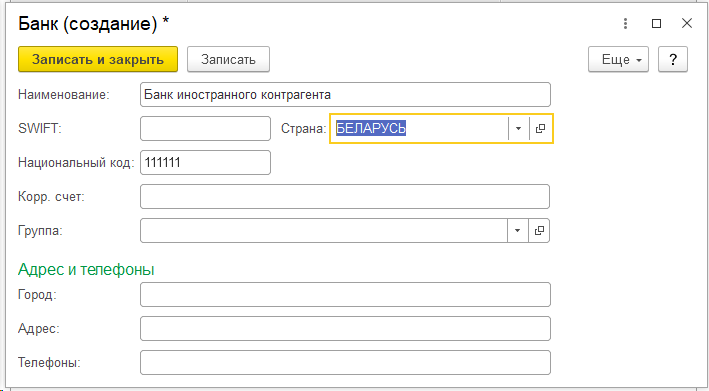Open the Страна country record icon
The image size is (709, 391).
tap(540, 128)
